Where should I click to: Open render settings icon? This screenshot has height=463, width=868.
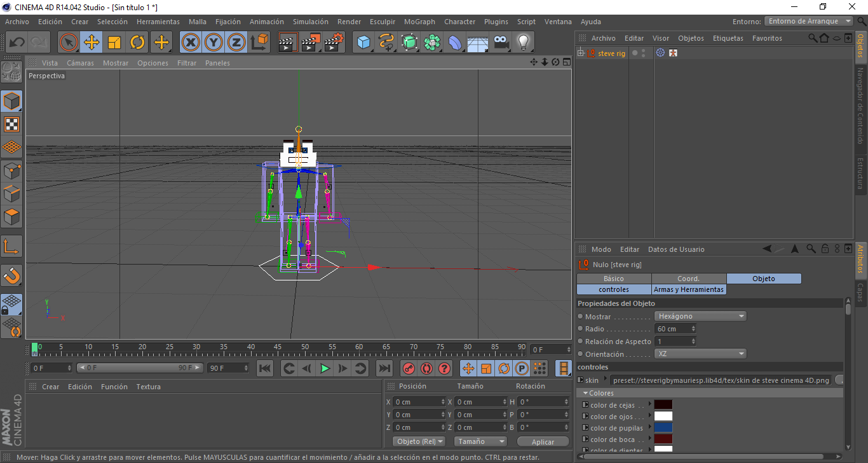click(334, 43)
